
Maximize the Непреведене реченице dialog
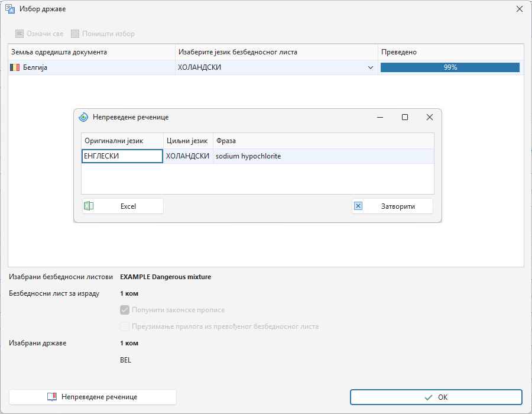[x=405, y=117]
